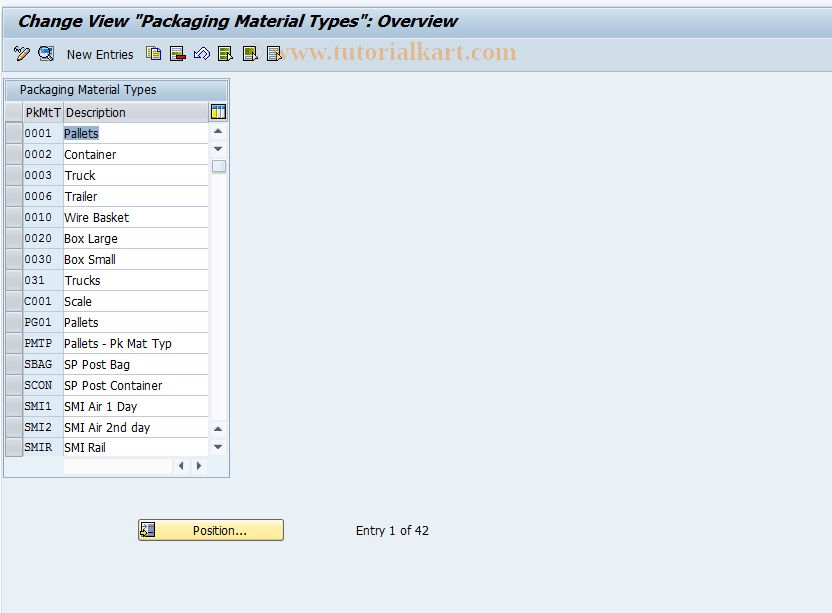Click the Truck description field
832x613 pixels.
tap(136, 175)
